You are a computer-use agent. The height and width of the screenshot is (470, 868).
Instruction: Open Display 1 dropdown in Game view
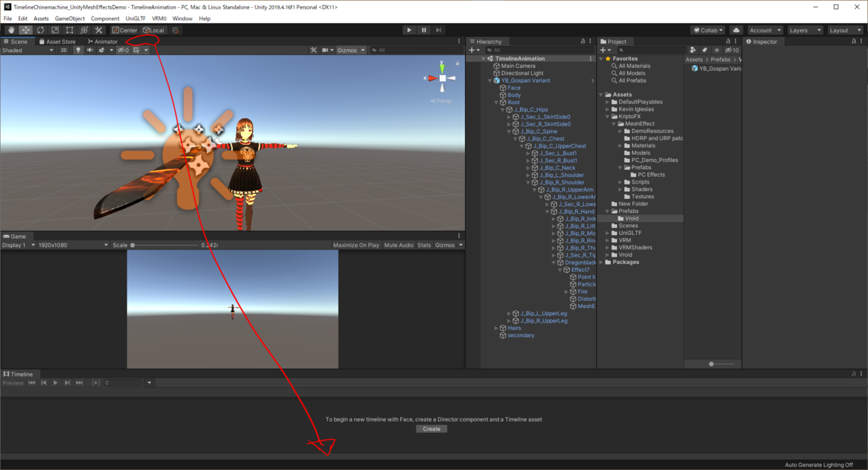pos(17,245)
